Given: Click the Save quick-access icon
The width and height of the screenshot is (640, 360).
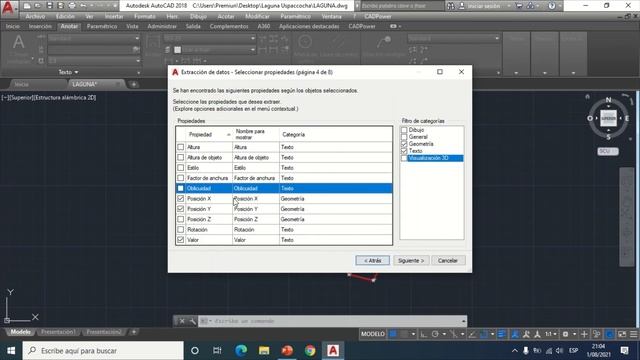Looking at the screenshot, I should pyautogui.click(x=49, y=6).
